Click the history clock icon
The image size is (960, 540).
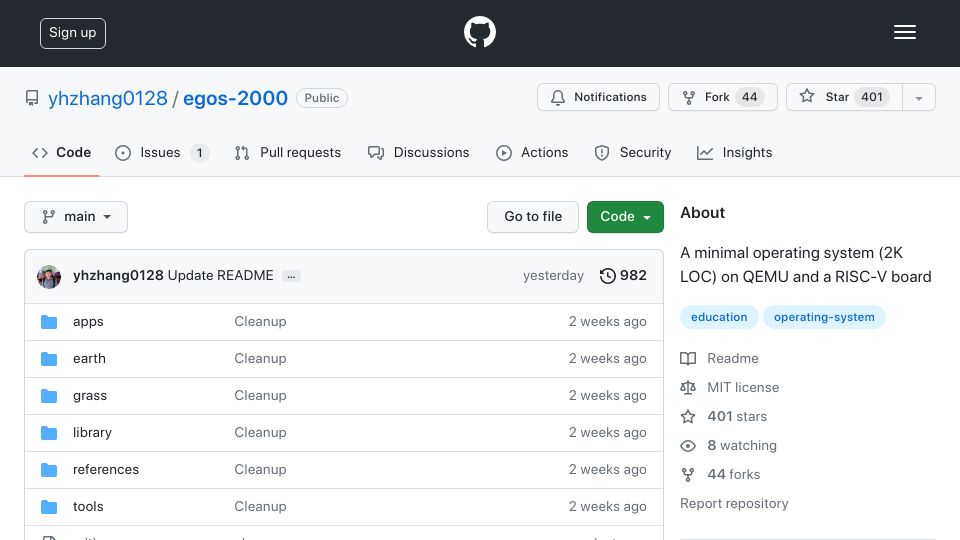[x=607, y=276]
